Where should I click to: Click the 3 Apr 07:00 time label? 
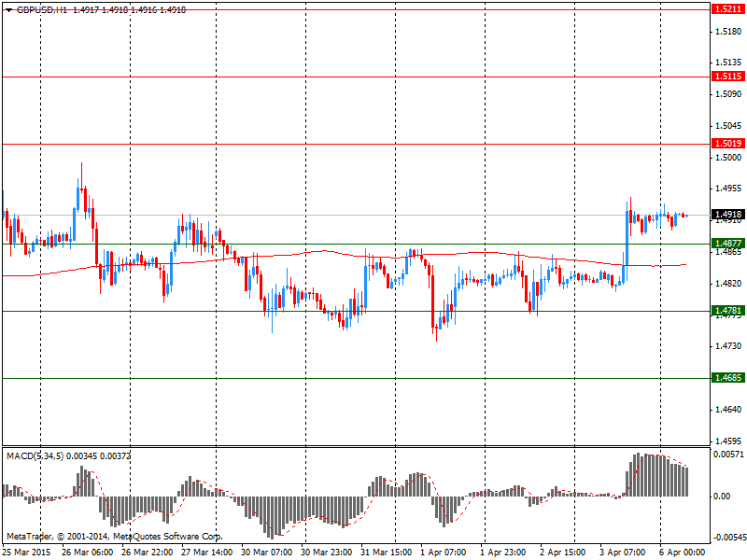pos(623,553)
